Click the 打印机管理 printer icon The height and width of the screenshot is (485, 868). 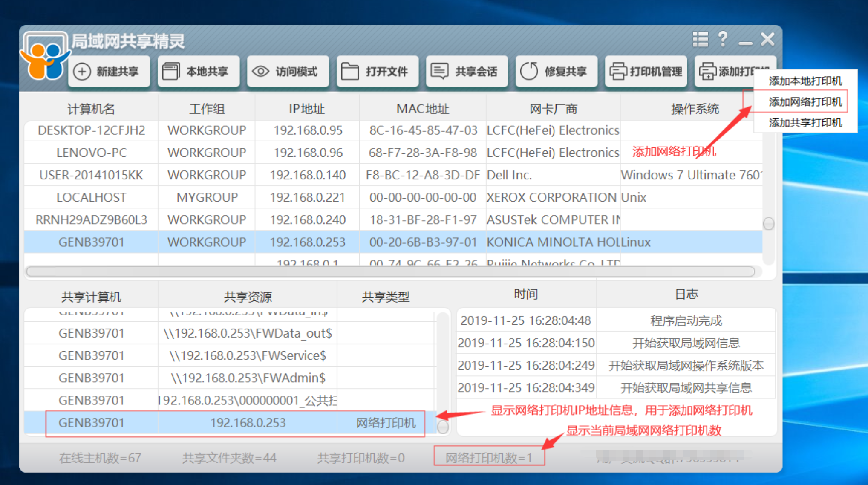pos(618,72)
